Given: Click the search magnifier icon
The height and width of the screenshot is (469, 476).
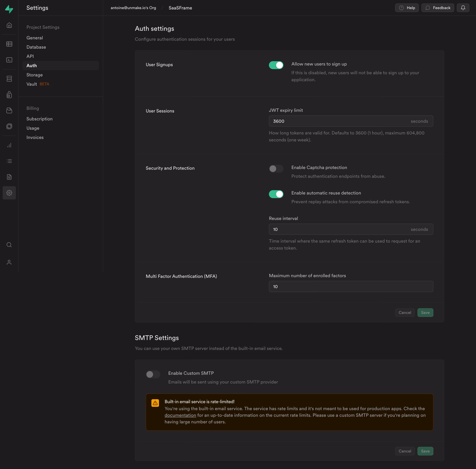Looking at the screenshot, I should pos(9,245).
